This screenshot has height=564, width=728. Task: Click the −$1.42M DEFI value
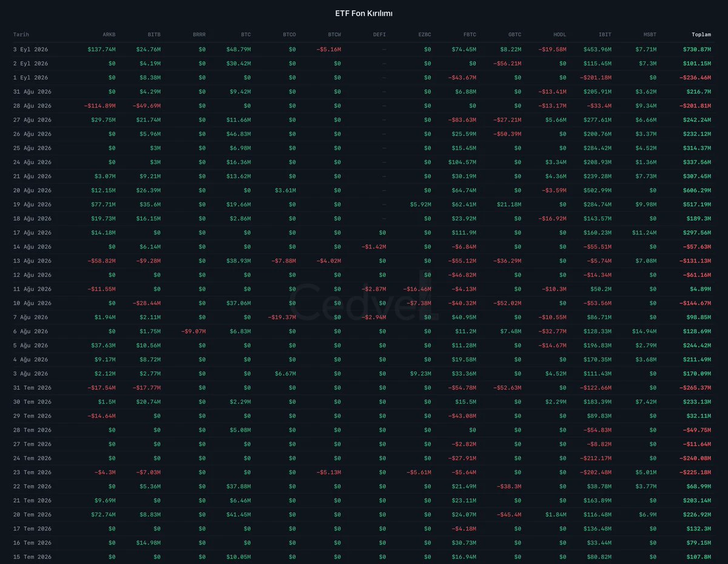pyautogui.click(x=374, y=246)
